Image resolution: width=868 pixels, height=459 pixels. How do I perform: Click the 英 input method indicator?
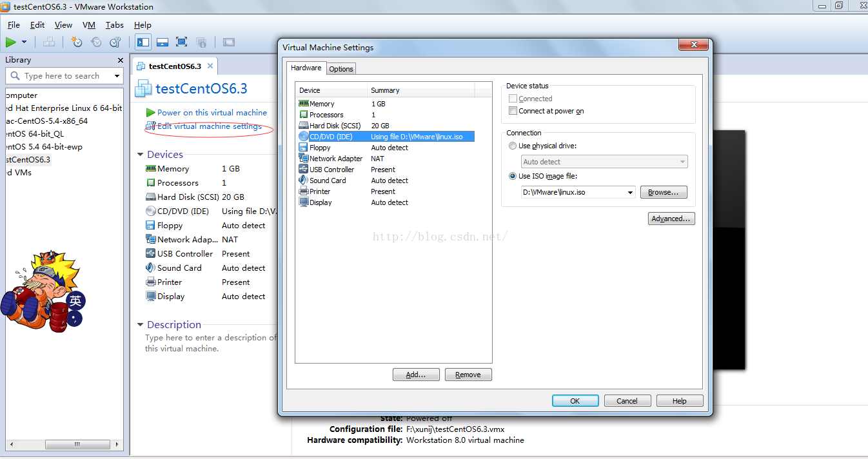pos(76,300)
